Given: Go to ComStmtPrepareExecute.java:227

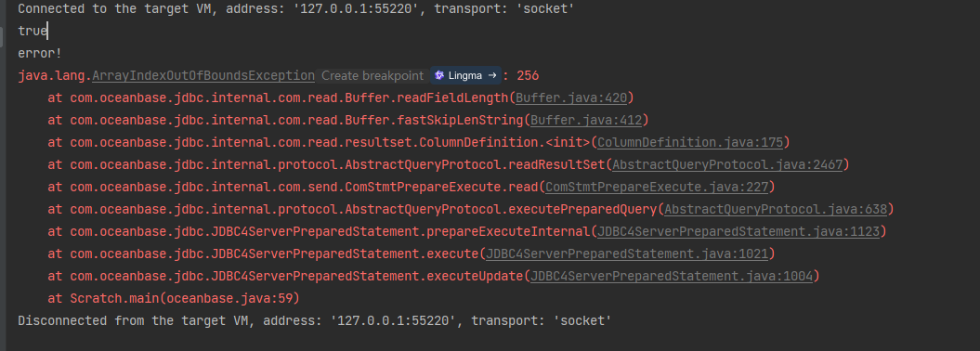Looking at the screenshot, I should (658, 187).
